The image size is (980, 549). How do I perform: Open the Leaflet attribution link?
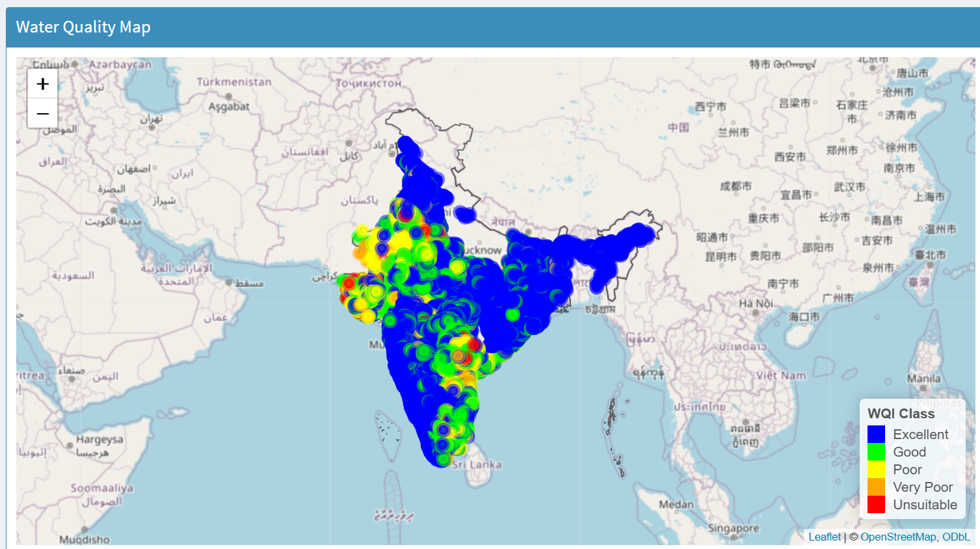pyautogui.click(x=825, y=537)
